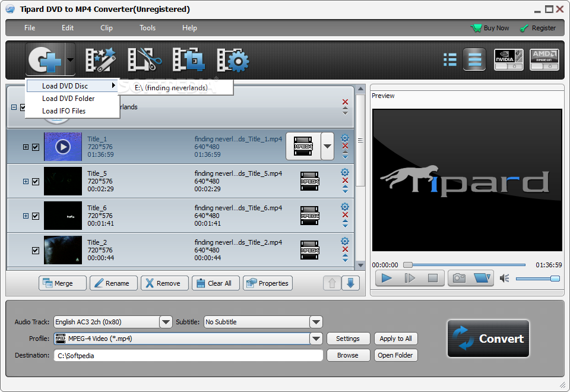This screenshot has height=392, width=570.
Task: Click Title_1 MPEG4 profile icon
Action: coord(303,146)
